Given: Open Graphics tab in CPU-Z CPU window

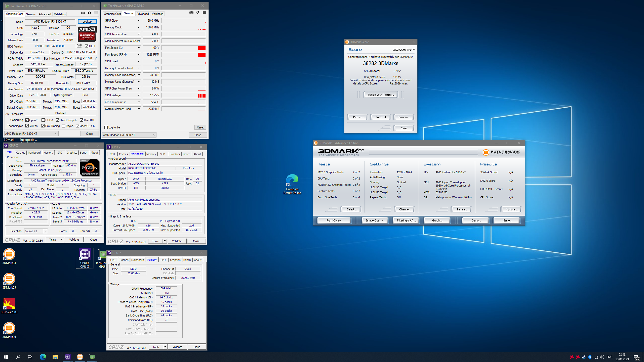Looking at the screenshot, I should (72, 153).
